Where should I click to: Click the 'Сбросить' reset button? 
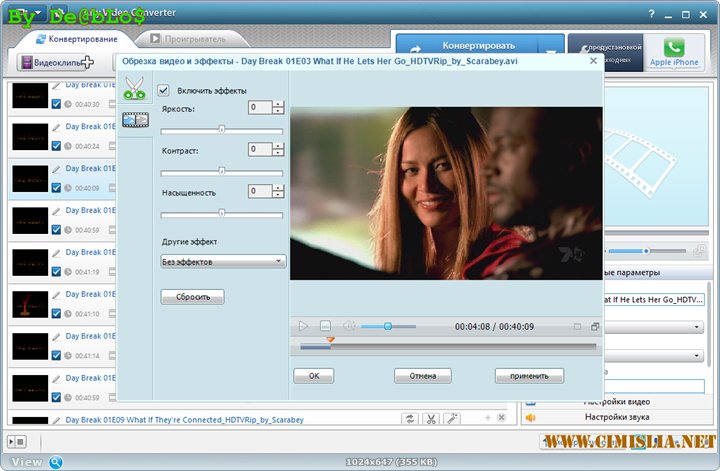coord(192,297)
